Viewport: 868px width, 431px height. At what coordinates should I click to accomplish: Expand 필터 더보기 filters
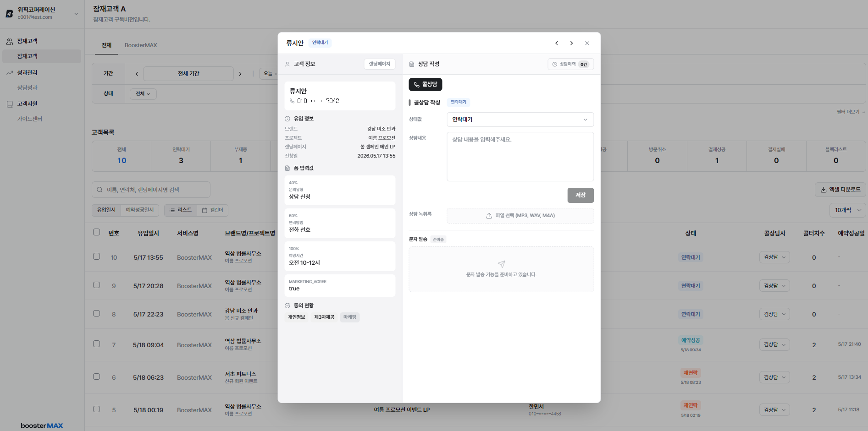(x=851, y=112)
